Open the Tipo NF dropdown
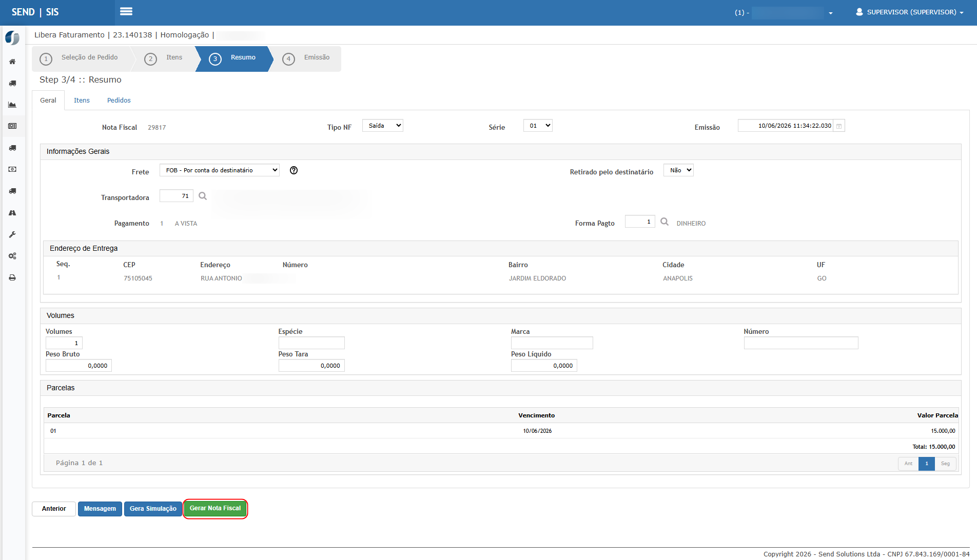This screenshot has height=560, width=977. pos(383,126)
